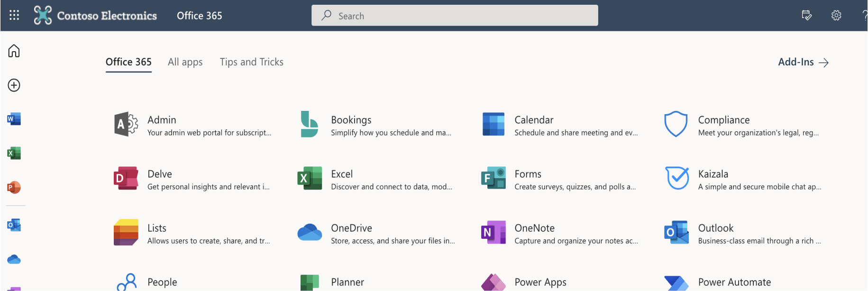868x291 pixels.
Task: Click the Forms app icon
Action: tap(493, 178)
